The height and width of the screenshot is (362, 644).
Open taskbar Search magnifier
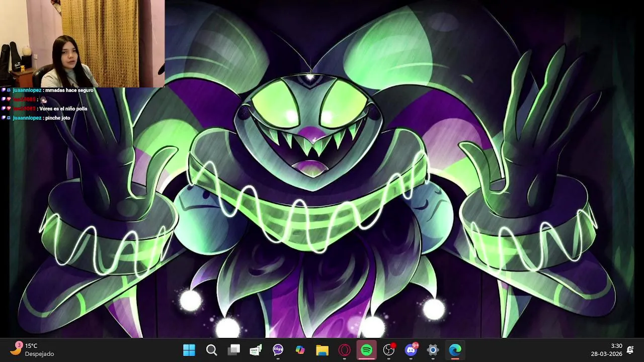[211, 350]
